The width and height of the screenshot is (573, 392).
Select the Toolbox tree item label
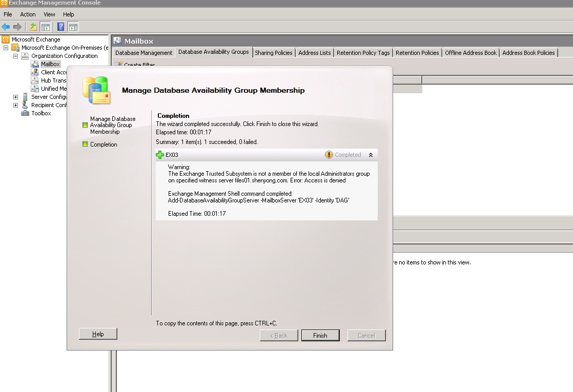click(41, 113)
